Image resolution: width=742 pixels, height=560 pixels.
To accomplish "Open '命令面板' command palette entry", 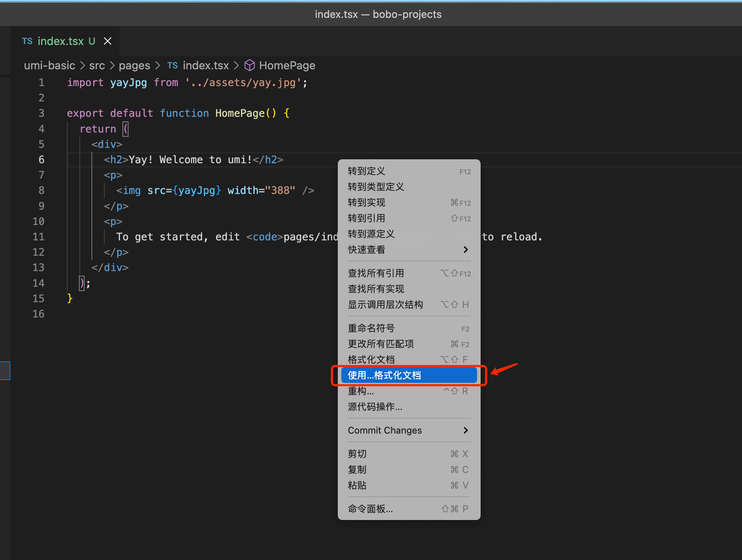I will pyautogui.click(x=408, y=509).
